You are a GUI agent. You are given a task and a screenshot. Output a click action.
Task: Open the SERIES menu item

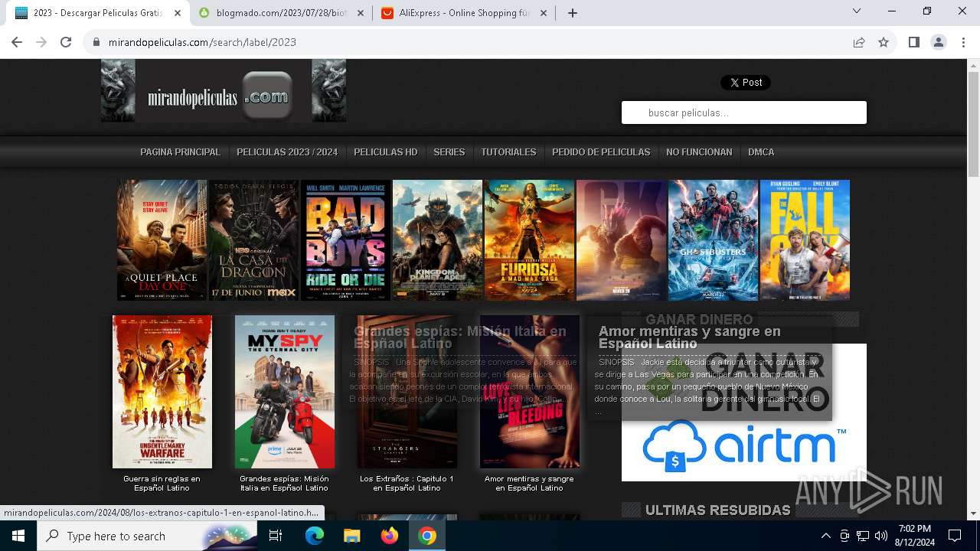point(449,152)
